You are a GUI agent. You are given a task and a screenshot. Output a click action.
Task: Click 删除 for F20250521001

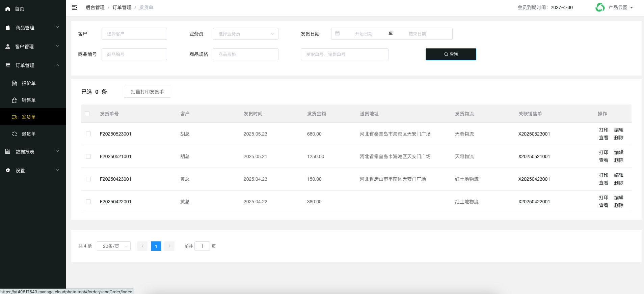coord(619,160)
